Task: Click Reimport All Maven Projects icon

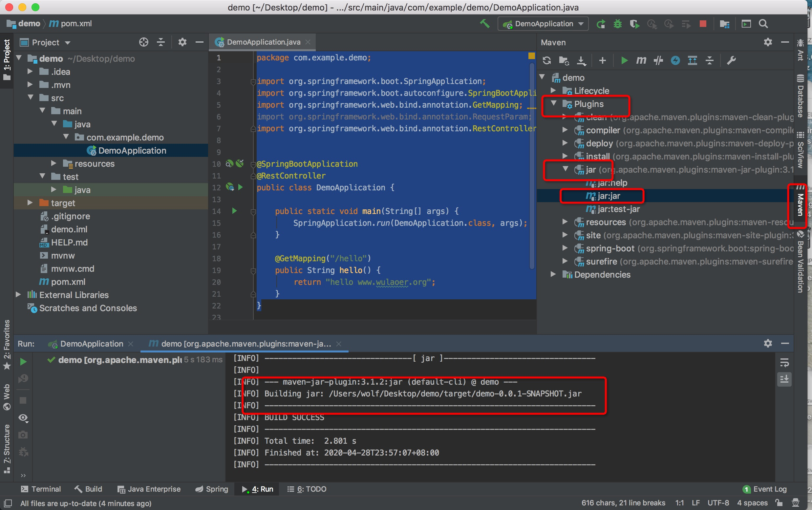Action: (546, 61)
